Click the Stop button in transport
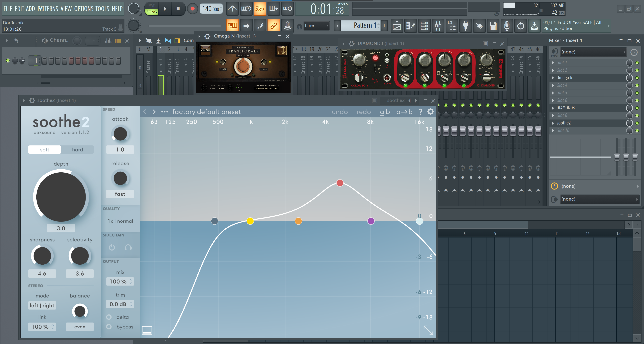The width and height of the screenshot is (644, 344). [x=178, y=9]
